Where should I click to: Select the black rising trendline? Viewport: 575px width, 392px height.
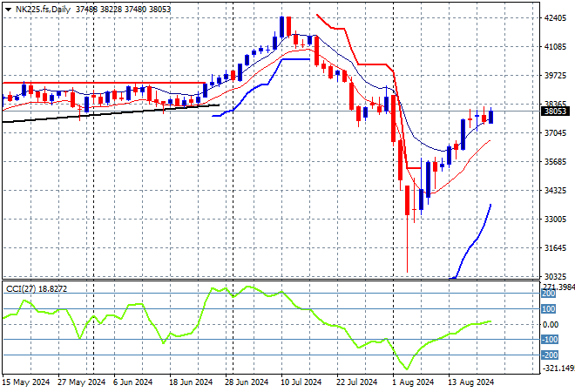pos(105,112)
